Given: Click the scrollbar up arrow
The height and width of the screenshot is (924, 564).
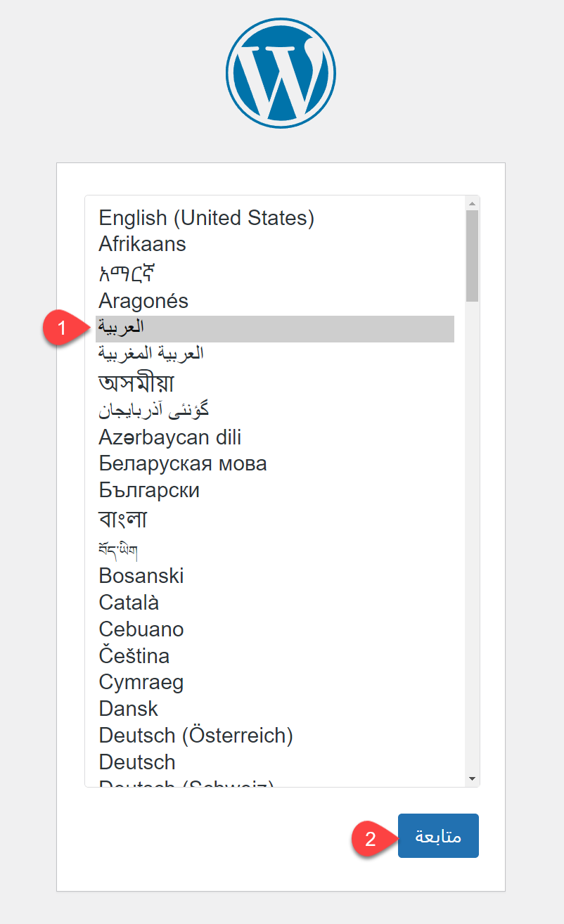Looking at the screenshot, I should coord(472,203).
